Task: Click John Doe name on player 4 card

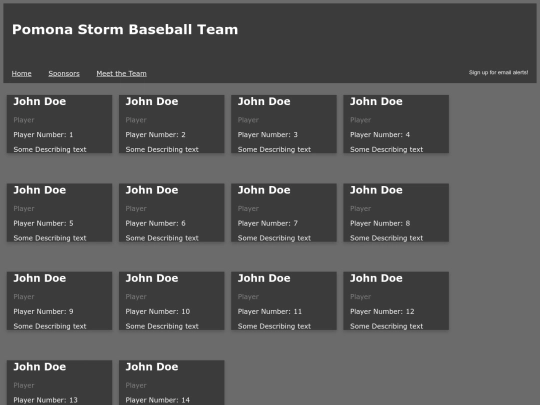Action: [x=376, y=102]
